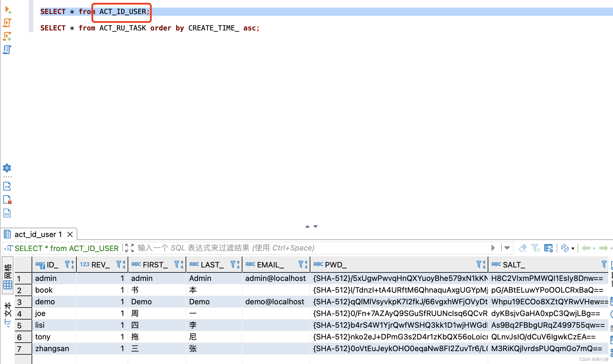Image resolution: width=613 pixels, height=364 pixels.
Task: Open the PWD_ column filter funnel
Action: click(x=479, y=265)
